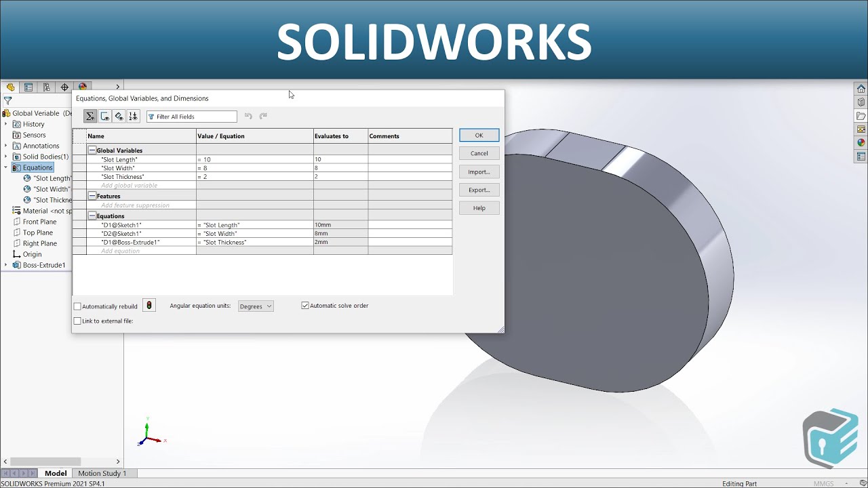Open the ConfigurationManager tab
Screen dimensions: 868x488
click(46, 87)
